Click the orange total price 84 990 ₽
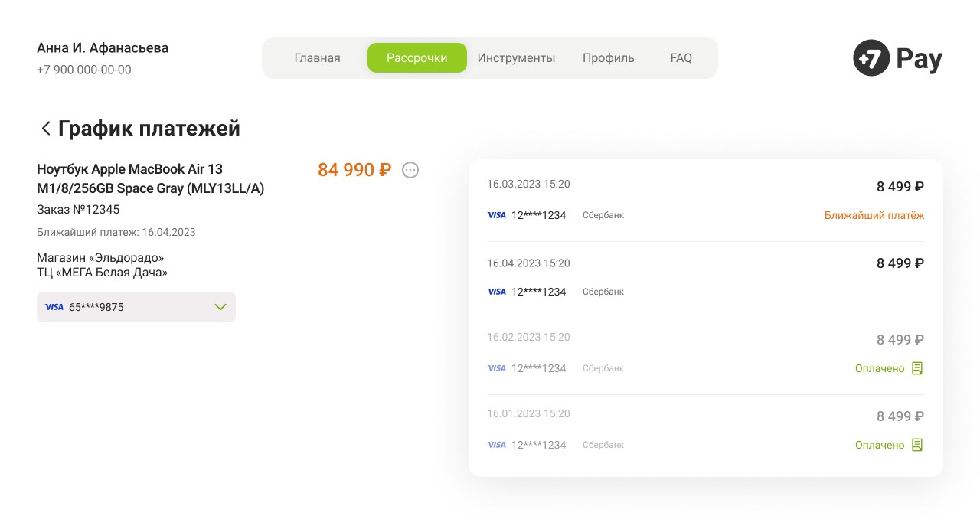This screenshot has height=516, width=980. (x=354, y=170)
